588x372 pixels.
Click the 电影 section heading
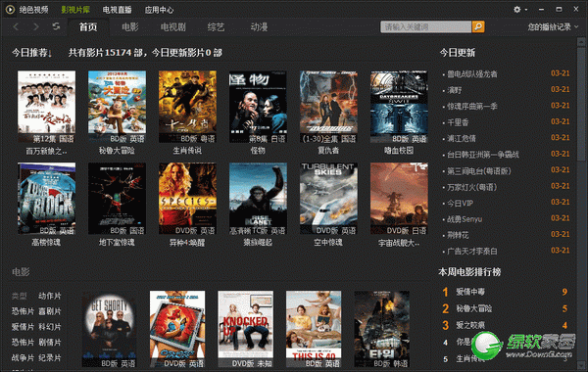pos(21,271)
